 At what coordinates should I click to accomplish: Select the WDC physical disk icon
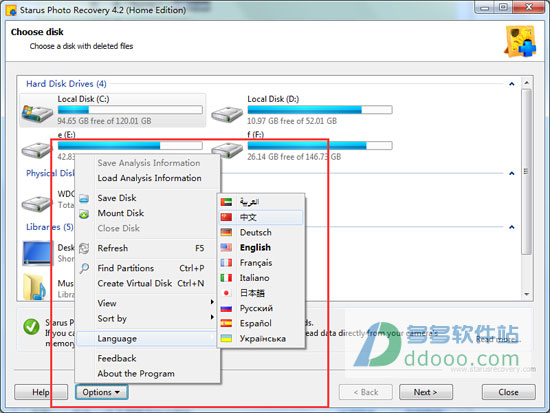(36, 204)
